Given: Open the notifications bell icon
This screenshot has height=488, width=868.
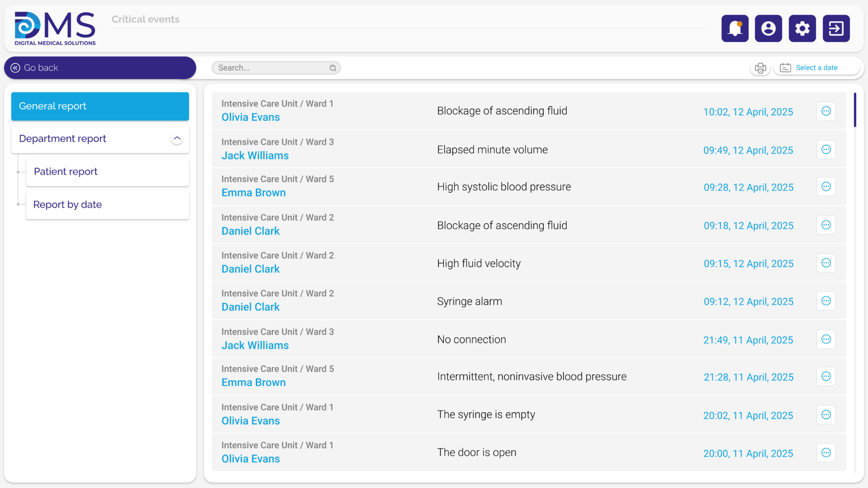Looking at the screenshot, I should pyautogui.click(x=735, y=28).
